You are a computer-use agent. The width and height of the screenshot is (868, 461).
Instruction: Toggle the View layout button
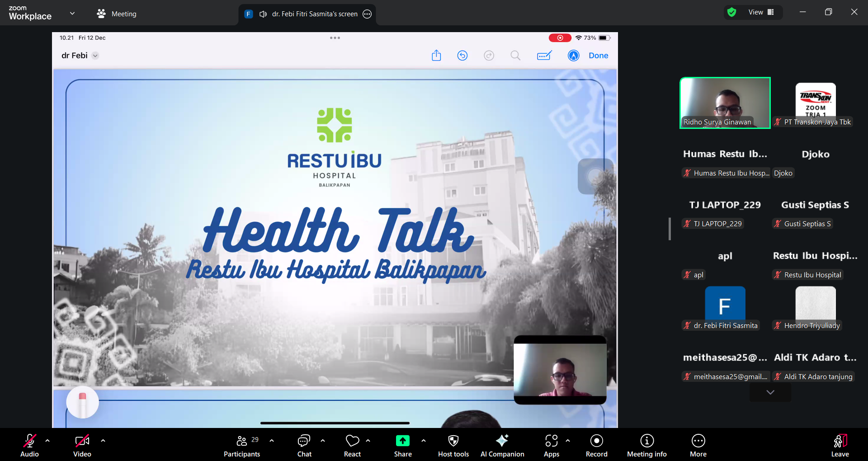coord(761,12)
